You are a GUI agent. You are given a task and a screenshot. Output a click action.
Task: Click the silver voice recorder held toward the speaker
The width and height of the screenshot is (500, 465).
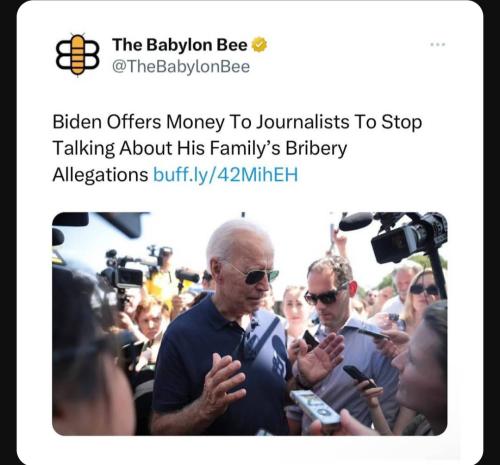point(315,407)
